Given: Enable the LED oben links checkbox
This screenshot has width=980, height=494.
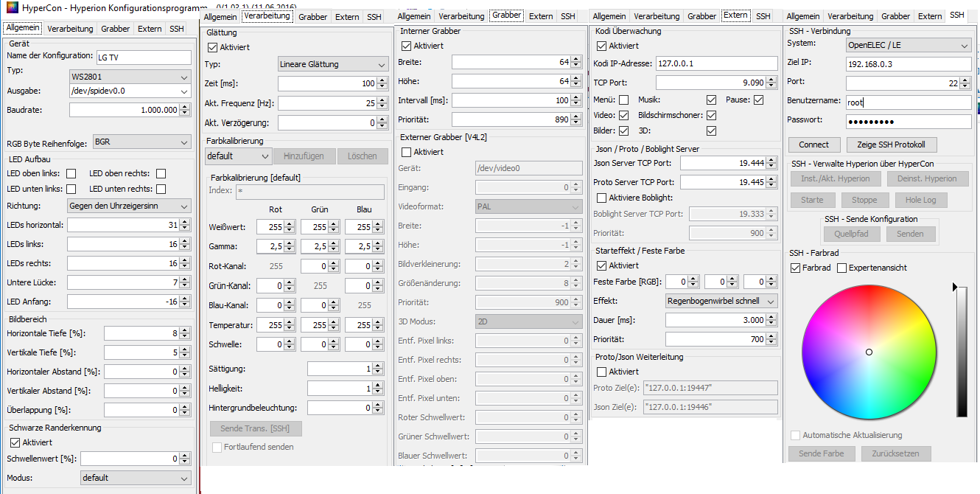Looking at the screenshot, I should tap(71, 174).
